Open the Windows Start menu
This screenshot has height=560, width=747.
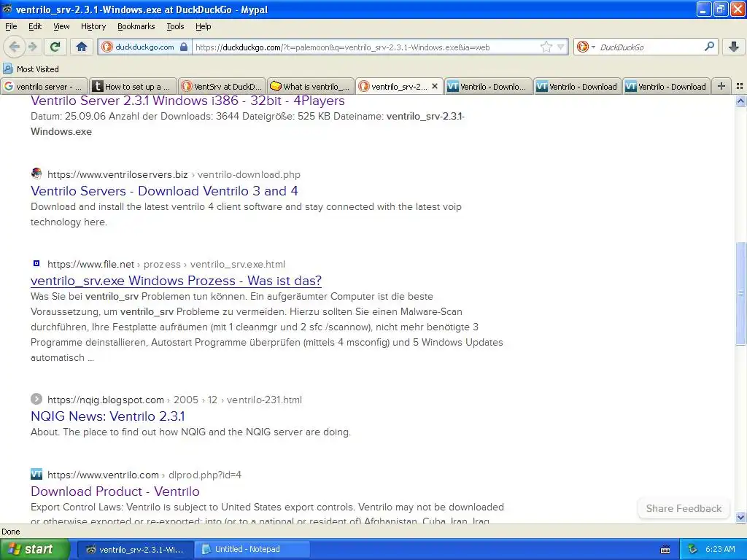pos(35,549)
